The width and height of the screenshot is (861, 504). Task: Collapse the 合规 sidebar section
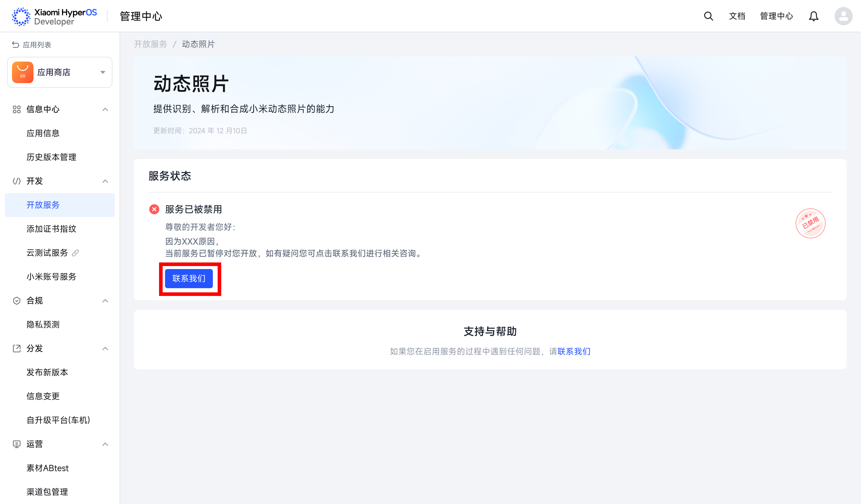point(105,301)
